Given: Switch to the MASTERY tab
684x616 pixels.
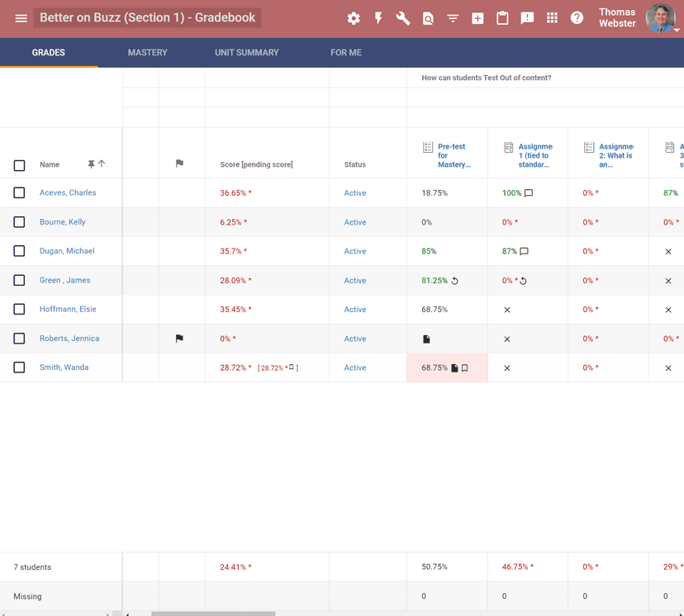Looking at the screenshot, I should [147, 52].
